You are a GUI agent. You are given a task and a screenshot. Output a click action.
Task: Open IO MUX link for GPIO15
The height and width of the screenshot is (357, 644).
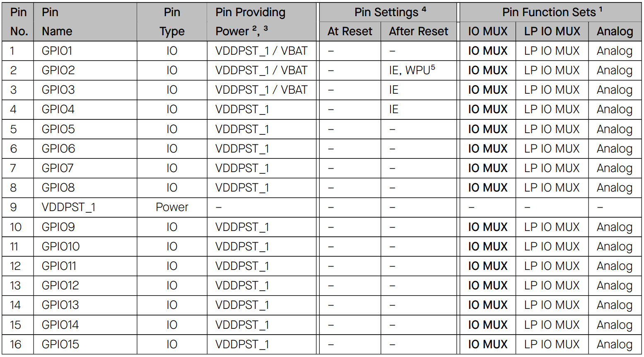point(487,345)
